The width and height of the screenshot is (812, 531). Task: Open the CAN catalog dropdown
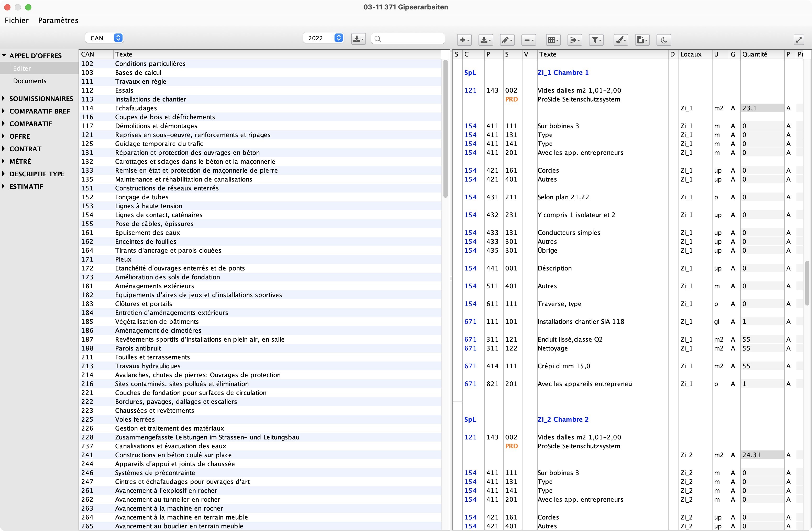pyautogui.click(x=104, y=38)
